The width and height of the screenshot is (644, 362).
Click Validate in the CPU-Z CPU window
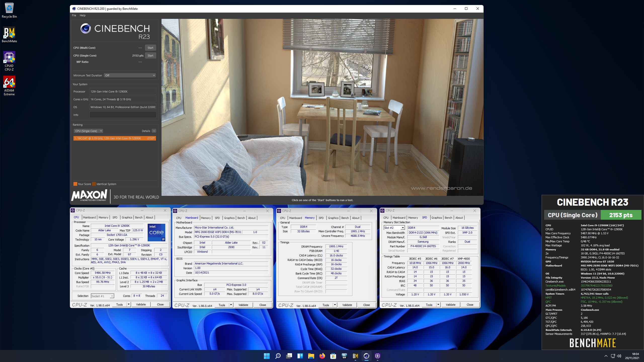(141, 304)
